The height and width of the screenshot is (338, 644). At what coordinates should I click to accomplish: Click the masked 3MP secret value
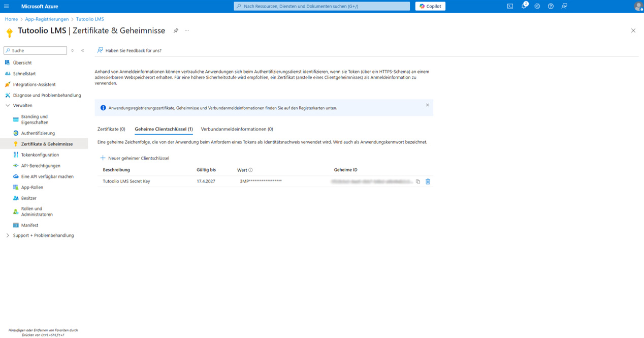261,181
